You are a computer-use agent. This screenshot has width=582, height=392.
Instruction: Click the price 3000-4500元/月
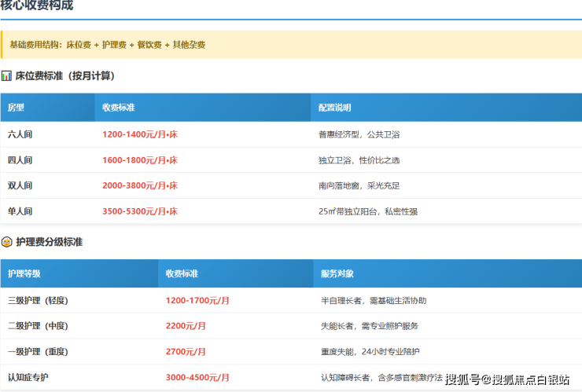(197, 378)
